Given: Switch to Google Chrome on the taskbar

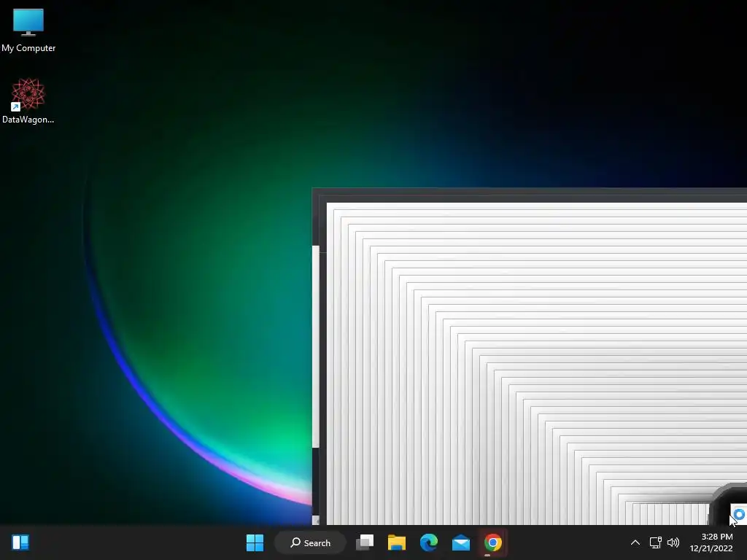Looking at the screenshot, I should [492, 542].
